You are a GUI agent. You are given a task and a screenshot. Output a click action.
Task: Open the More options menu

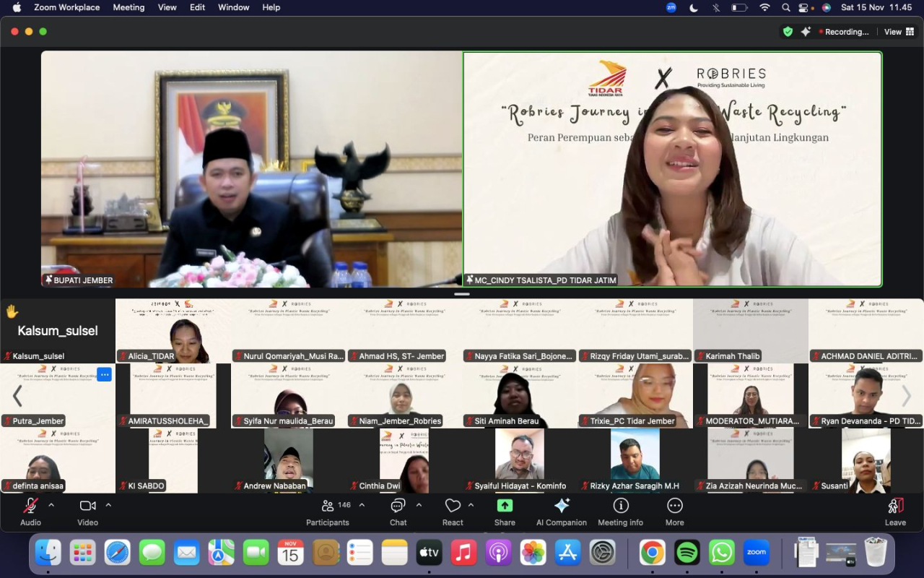point(674,512)
